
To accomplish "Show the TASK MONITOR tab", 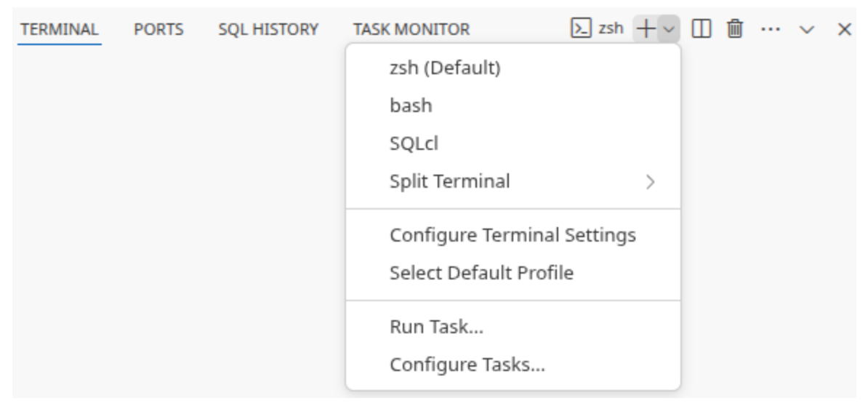I will click(411, 30).
